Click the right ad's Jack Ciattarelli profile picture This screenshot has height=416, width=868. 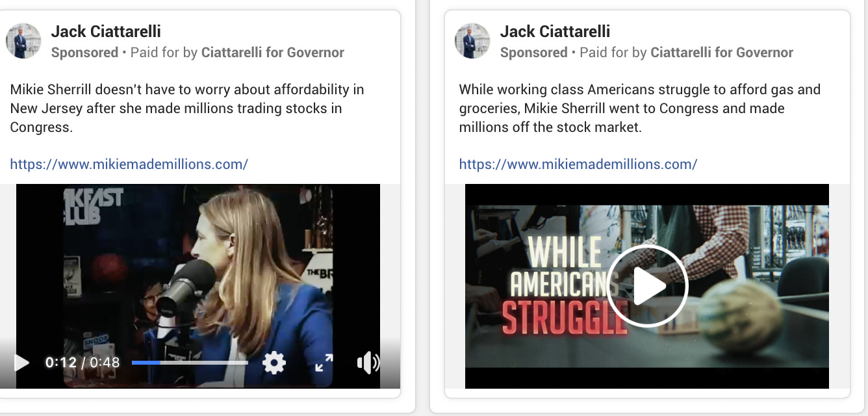(x=472, y=41)
